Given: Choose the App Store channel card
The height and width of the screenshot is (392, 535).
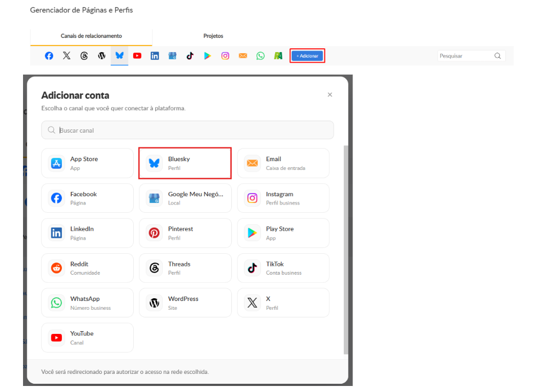Looking at the screenshot, I should pyautogui.click(x=87, y=163).
